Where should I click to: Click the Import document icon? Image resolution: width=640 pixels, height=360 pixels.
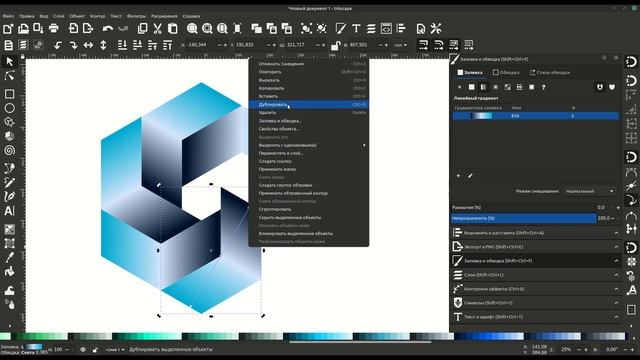click(x=73, y=28)
